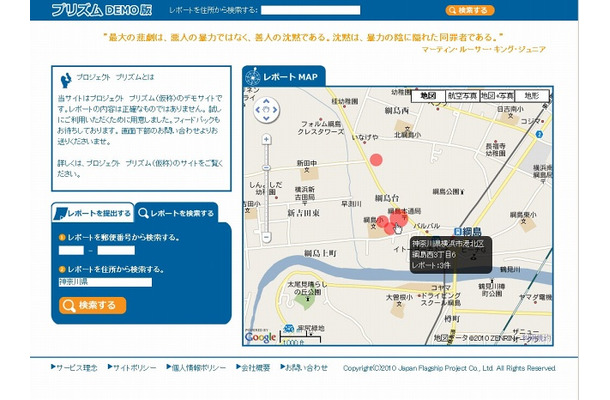Select the レポートを検索する tab
This screenshot has height=400, width=610.
pos(177,213)
